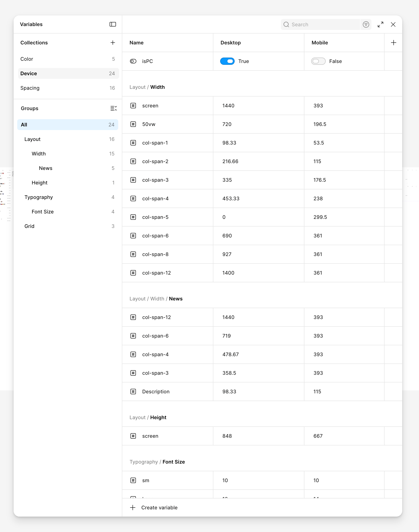This screenshot has height=532, width=419.
Task: Click the number icon for News col-span-4
Action: pos(133,354)
